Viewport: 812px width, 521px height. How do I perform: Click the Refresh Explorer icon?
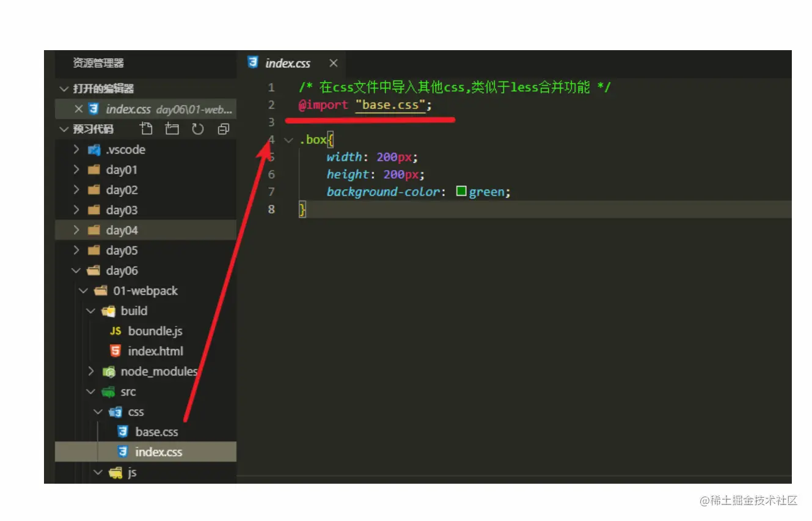[197, 129]
